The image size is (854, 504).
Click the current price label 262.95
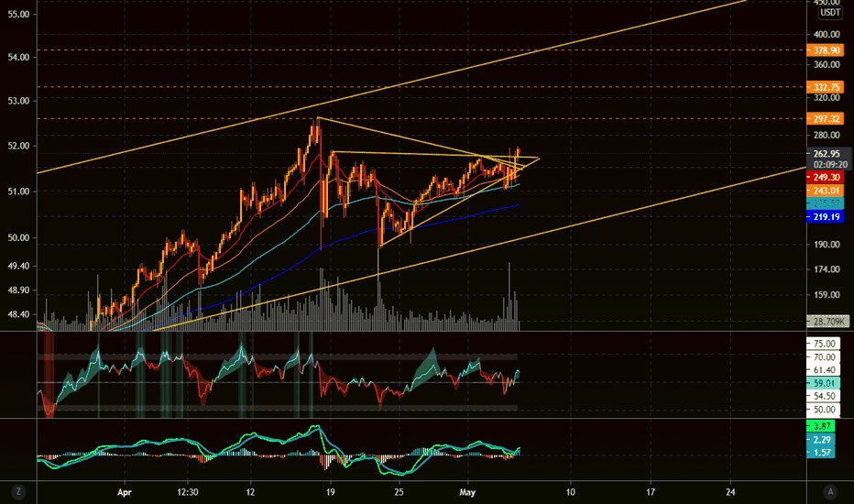point(827,154)
